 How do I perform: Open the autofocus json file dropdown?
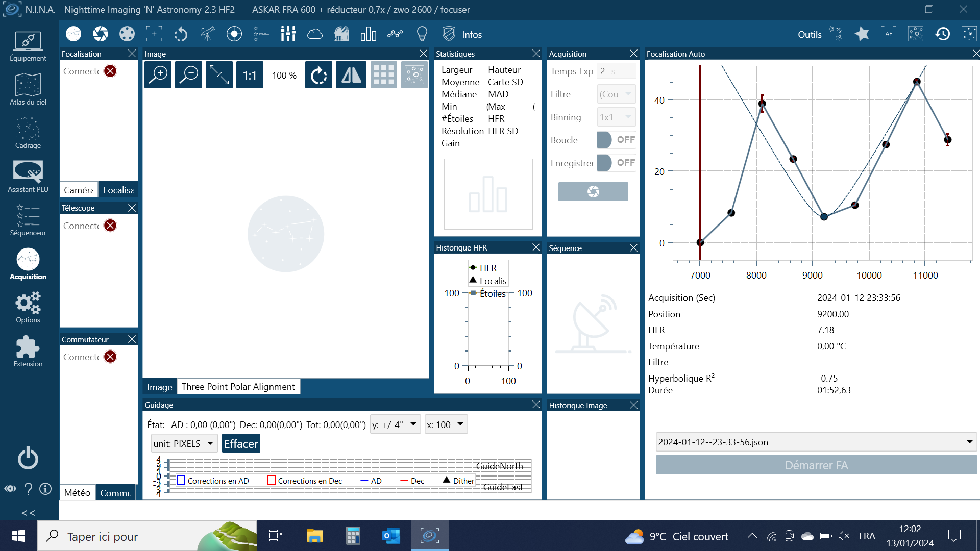point(816,442)
